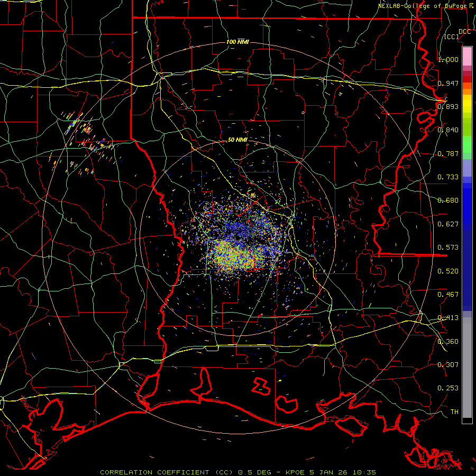Click the (CC) label above the legend

(452, 36)
